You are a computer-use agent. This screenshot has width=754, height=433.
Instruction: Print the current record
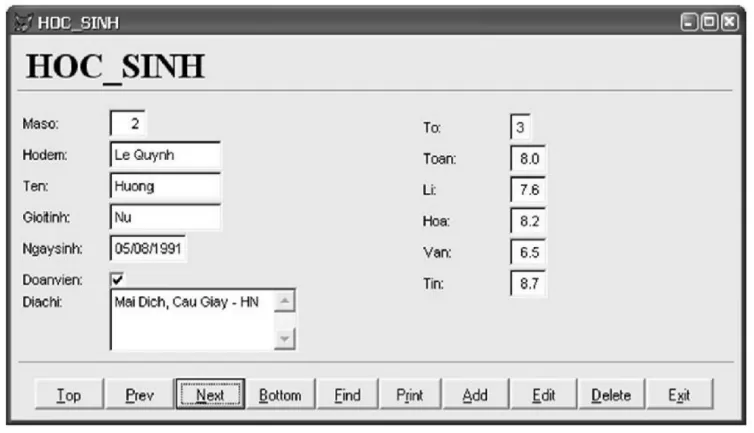(410, 394)
